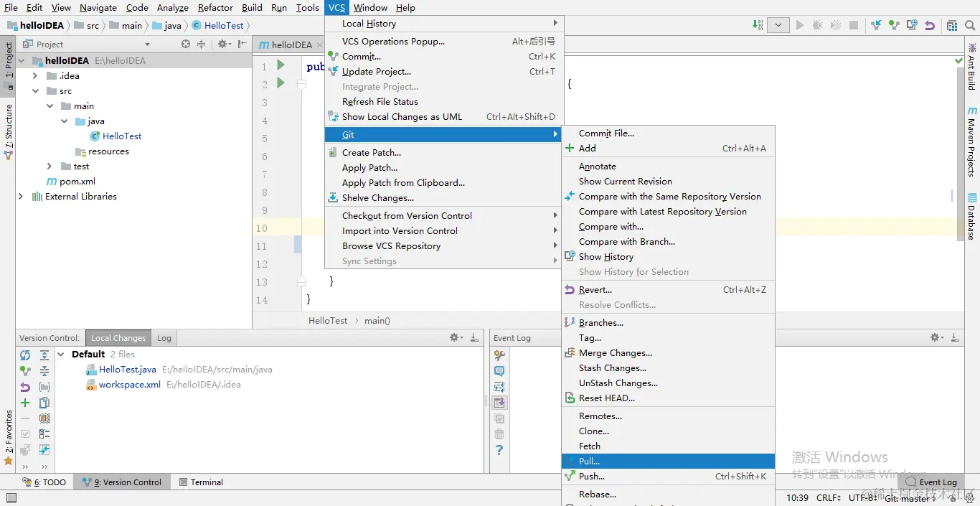Select Fetch in the Git submenu
The width and height of the screenshot is (980, 506).
pos(668,446)
